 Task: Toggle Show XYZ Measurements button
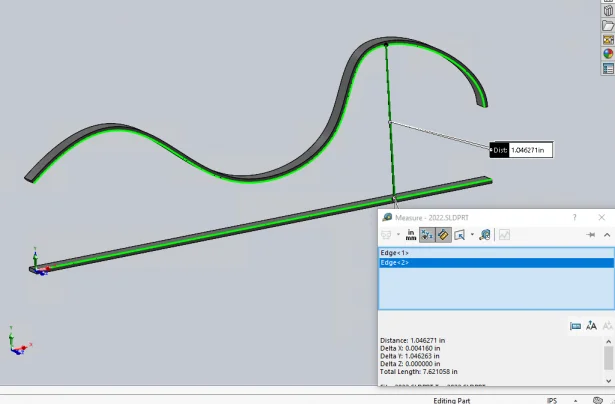(x=427, y=235)
